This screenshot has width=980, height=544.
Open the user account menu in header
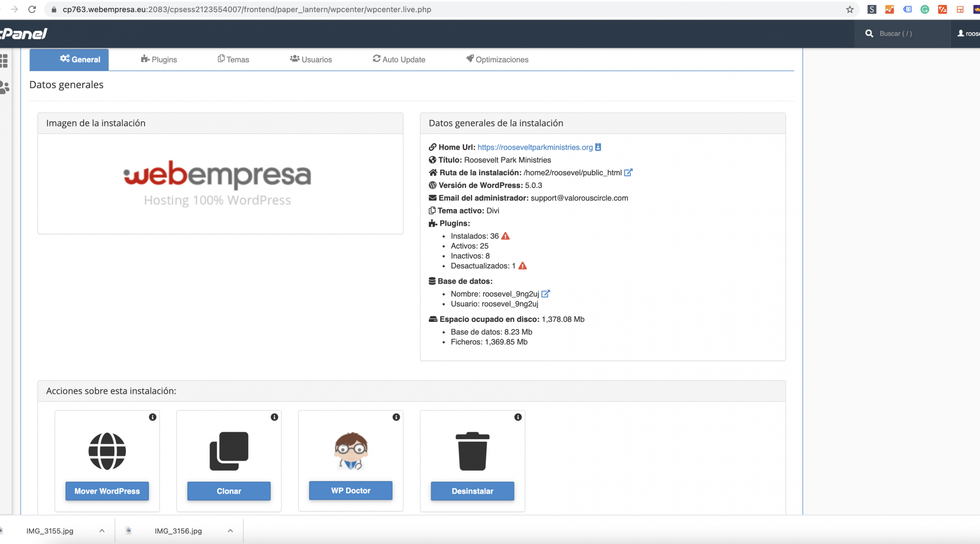coord(968,34)
